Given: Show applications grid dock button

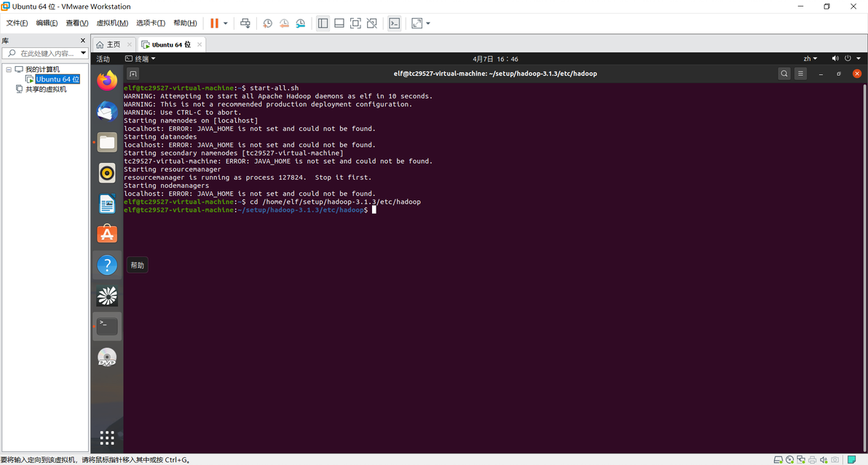Looking at the screenshot, I should [x=107, y=438].
